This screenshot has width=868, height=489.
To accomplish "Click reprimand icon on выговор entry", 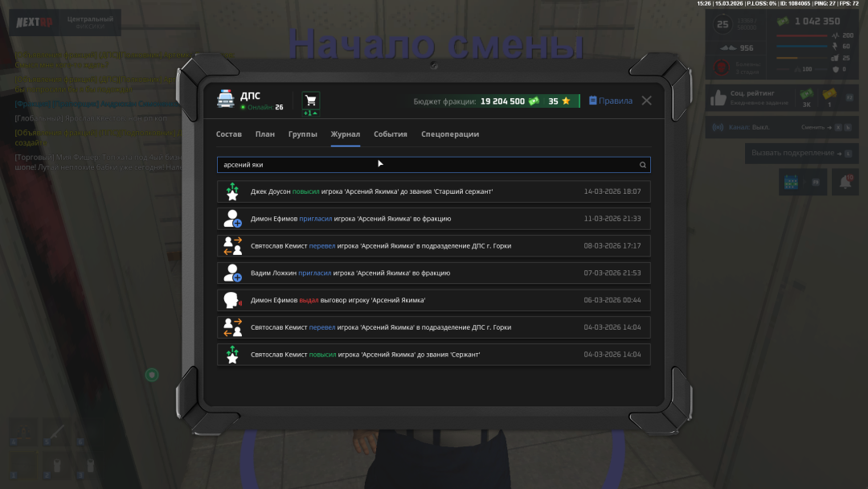I will 232,300.
